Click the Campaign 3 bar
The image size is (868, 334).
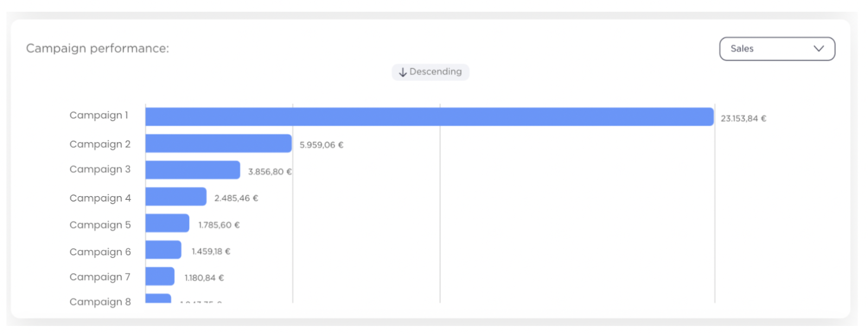(x=193, y=170)
